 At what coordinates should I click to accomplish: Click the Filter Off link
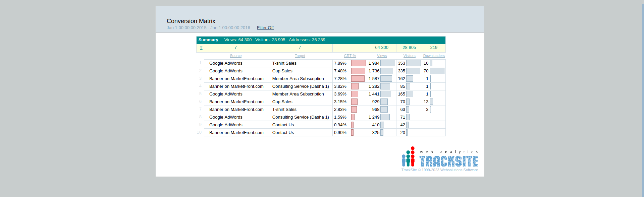265,28
